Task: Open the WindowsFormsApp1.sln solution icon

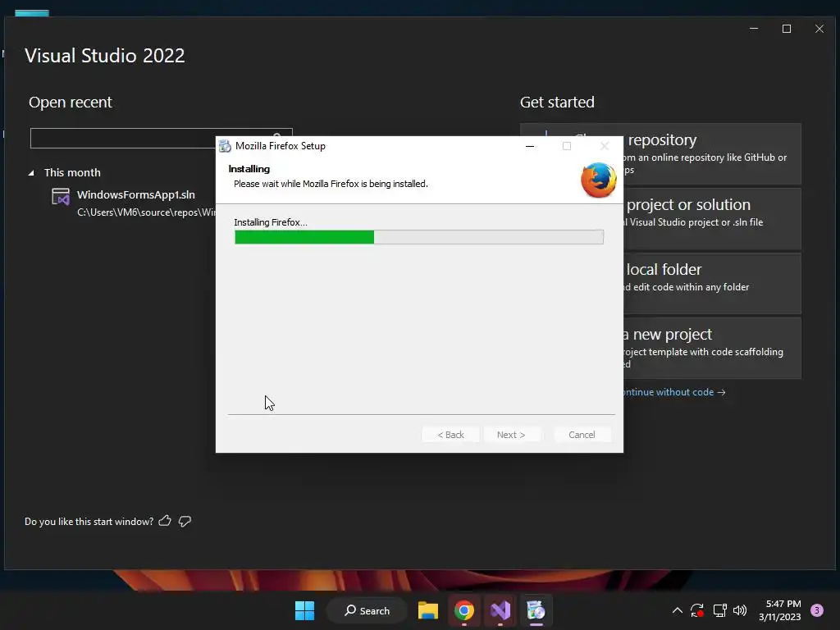Action: click(x=61, y=197)
